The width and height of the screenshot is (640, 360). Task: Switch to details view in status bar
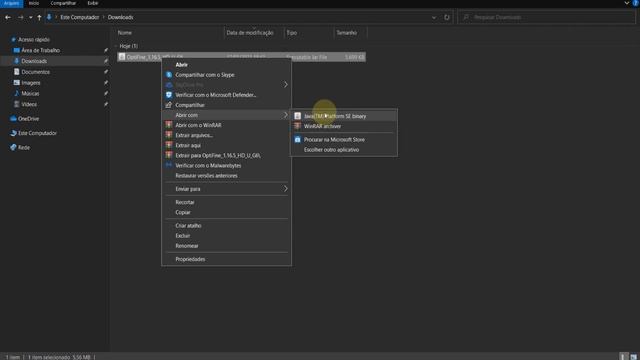click(x=623, y=357)
